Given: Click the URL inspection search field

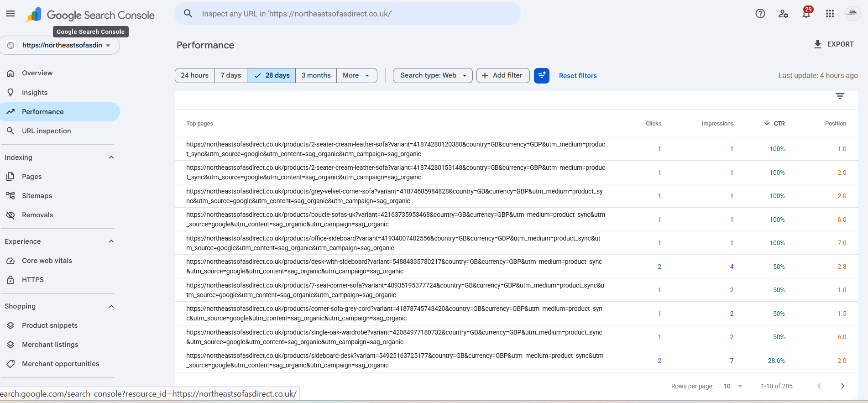Looking at the screenshot, I should pyautogui.click(x=348, y=14).
